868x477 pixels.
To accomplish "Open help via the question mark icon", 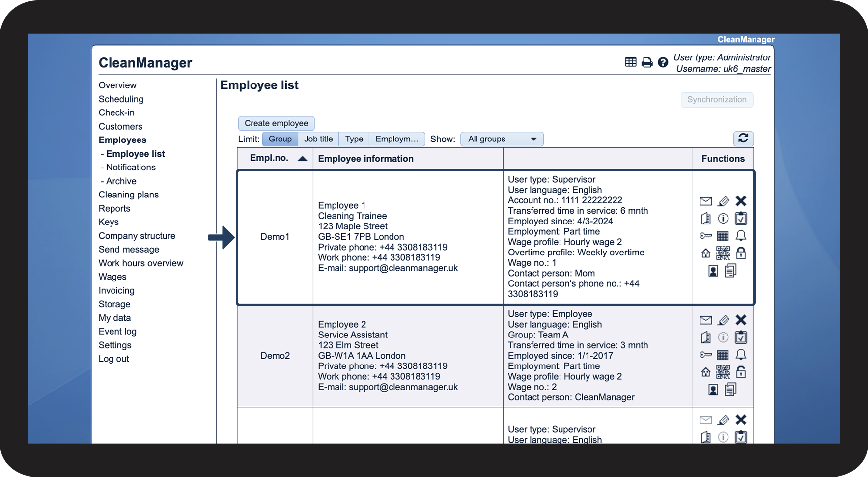I will pos(663,62).
